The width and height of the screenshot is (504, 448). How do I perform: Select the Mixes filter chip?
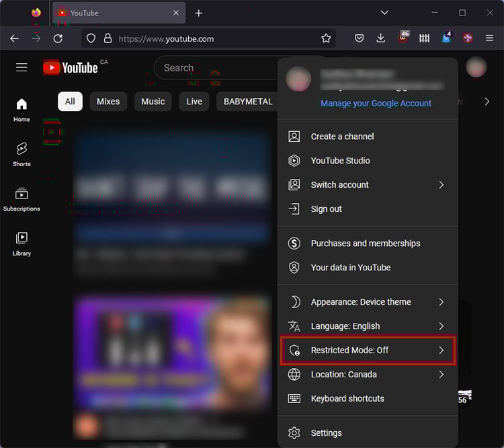(x=108, y=102)
